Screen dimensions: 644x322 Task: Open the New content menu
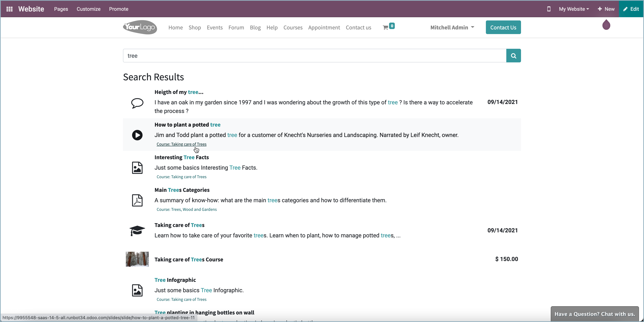click(x=606, y=9)
